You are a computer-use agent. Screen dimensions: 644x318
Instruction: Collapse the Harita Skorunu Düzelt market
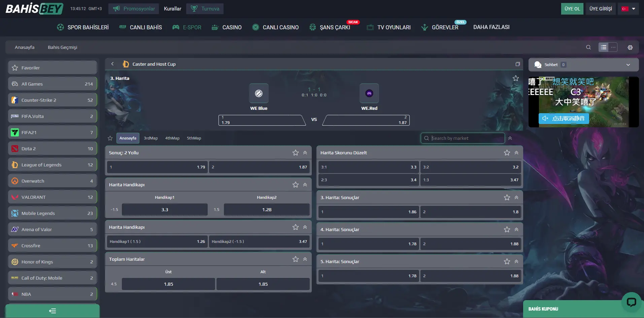coord(516,153)
